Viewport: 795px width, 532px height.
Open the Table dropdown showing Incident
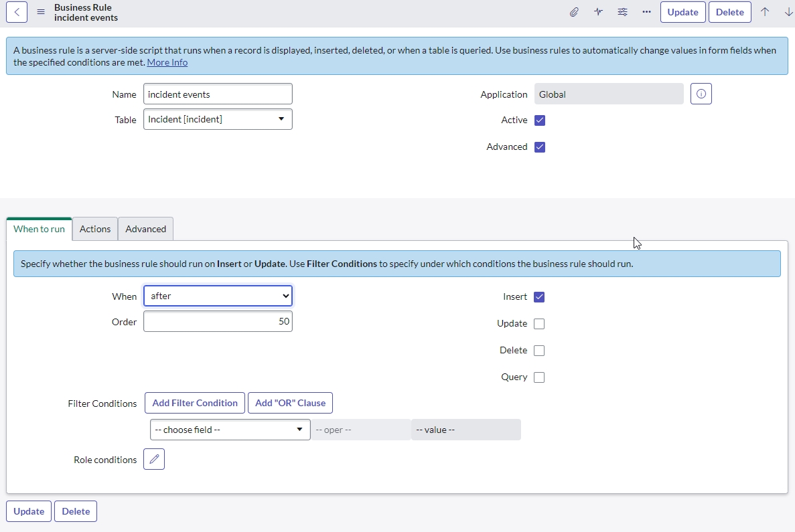[x=218, y=119]
